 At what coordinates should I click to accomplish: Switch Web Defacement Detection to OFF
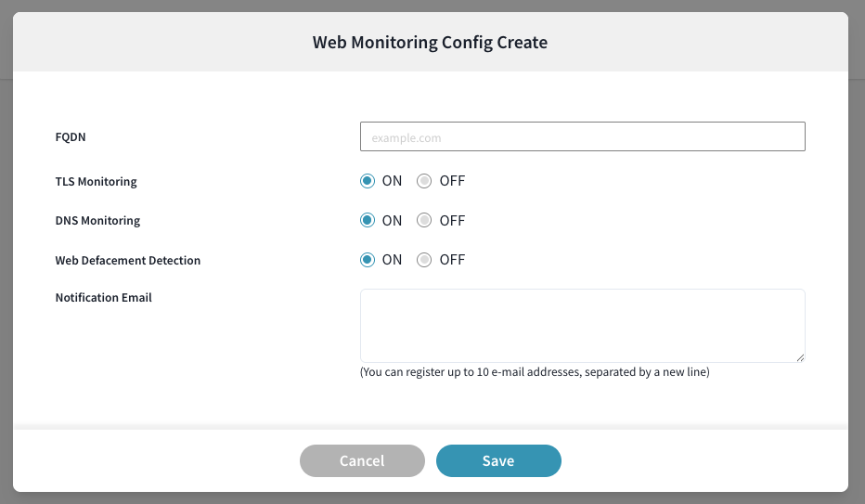pyautogui.click(x=425, y=260)
